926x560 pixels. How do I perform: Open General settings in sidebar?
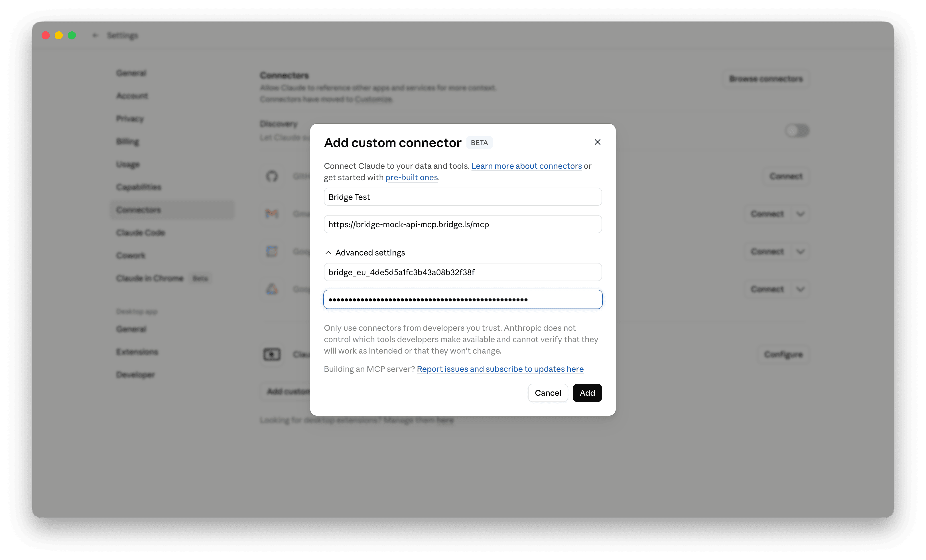131,73
